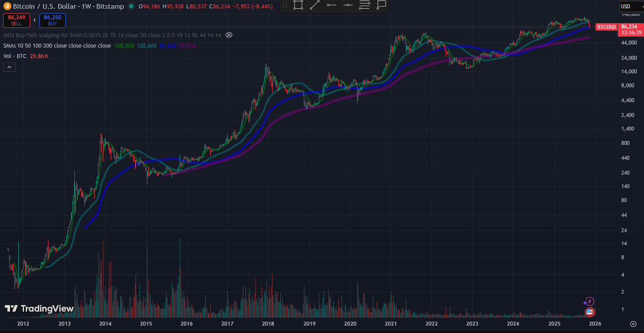
Task: Click the orange Bitcoin symbol logo
Action: (7, 7)
